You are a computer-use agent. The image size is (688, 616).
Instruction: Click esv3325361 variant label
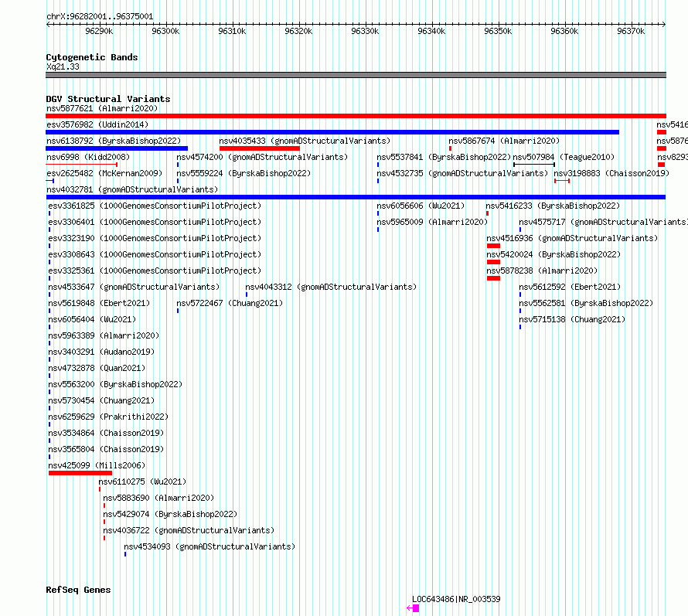coord(155,271)
